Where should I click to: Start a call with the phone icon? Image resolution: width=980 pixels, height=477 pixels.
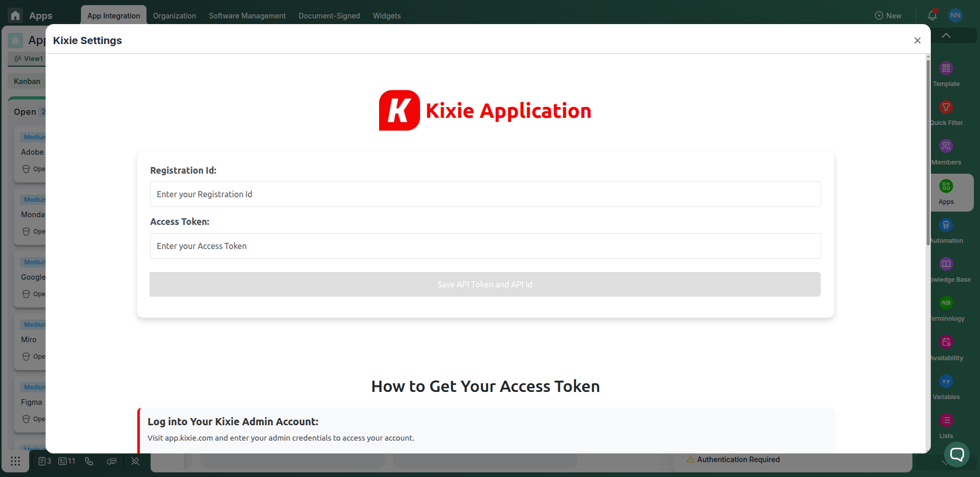pos(89,461)
